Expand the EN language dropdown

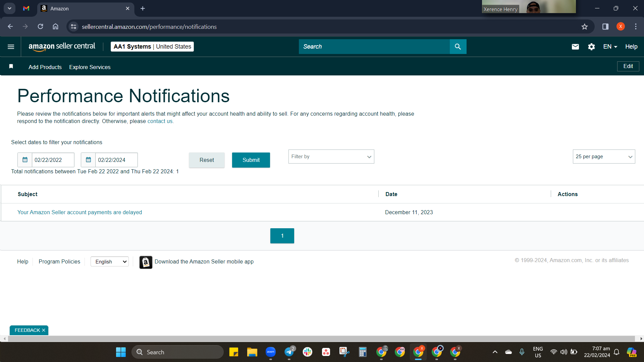click(x=610, y=47)
